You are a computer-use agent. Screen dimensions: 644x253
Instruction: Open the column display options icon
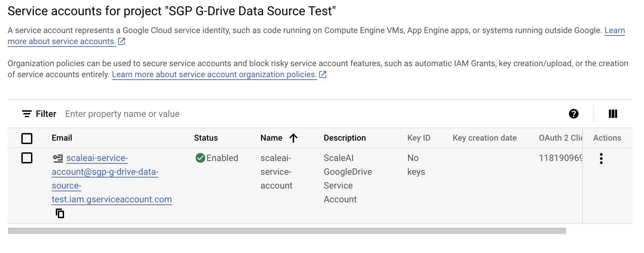(x=613, y=114)
